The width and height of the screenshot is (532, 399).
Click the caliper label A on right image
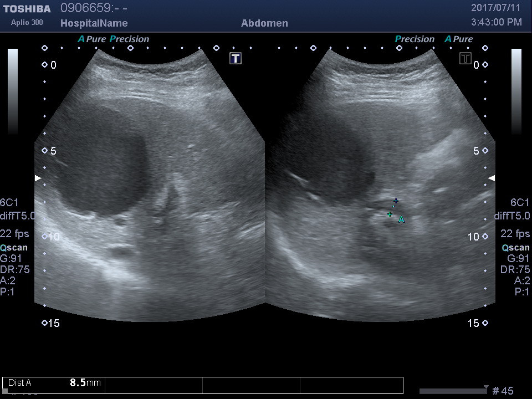[x=402, y=220]
